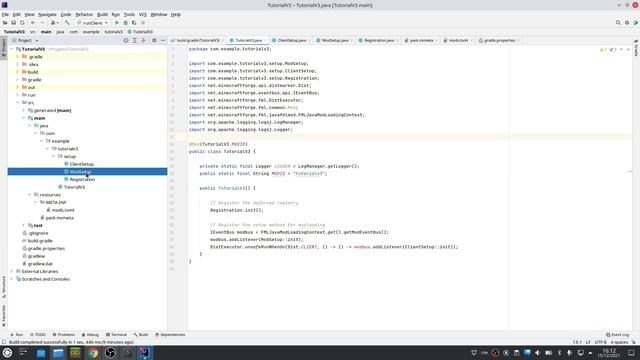Run runClient with the green play icon
The height and width of the screenshot is (360, 640).
pyautogui.click(x=117, y=23)
